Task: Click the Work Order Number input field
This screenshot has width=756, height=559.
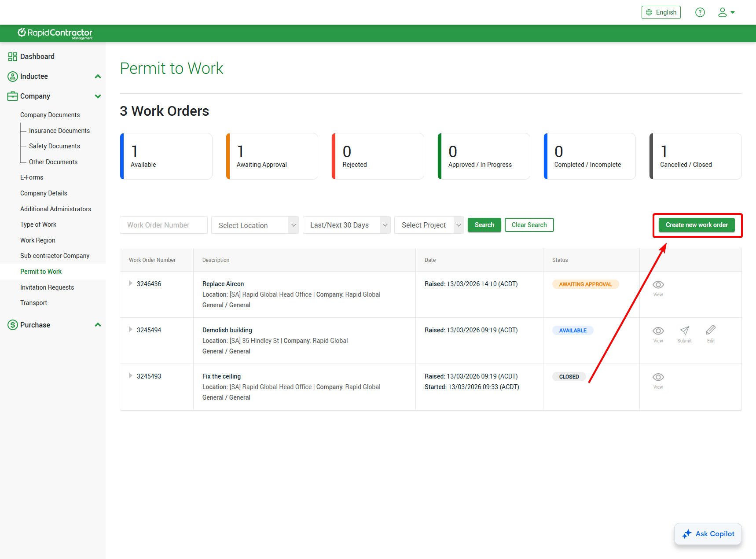Action: pyautogui.click(x=163, y=225)
